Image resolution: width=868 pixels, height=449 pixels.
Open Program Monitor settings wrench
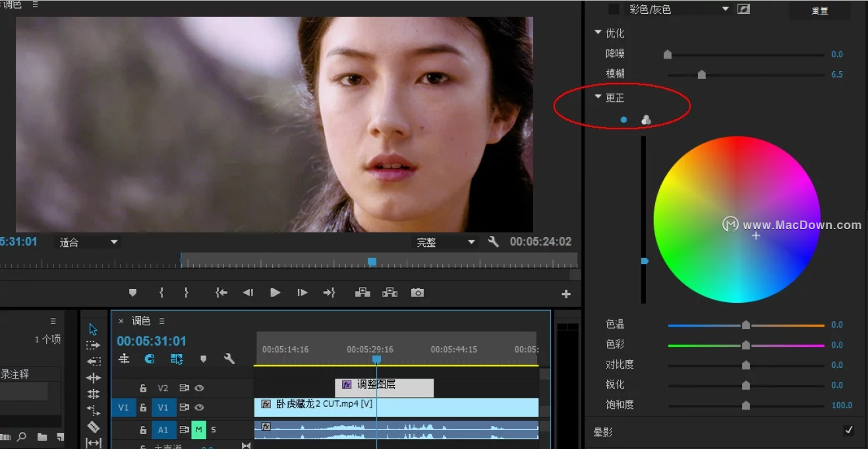[493, 242]
